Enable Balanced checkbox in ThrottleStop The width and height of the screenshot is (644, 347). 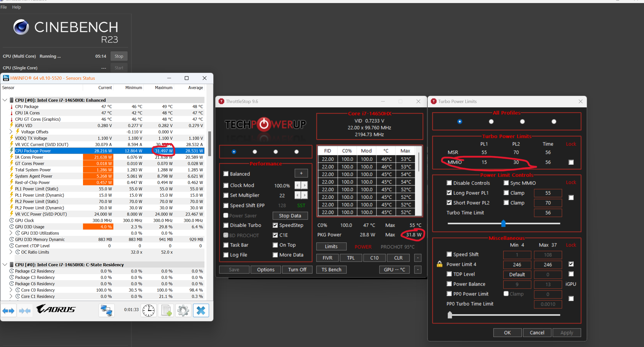(226, 174)
